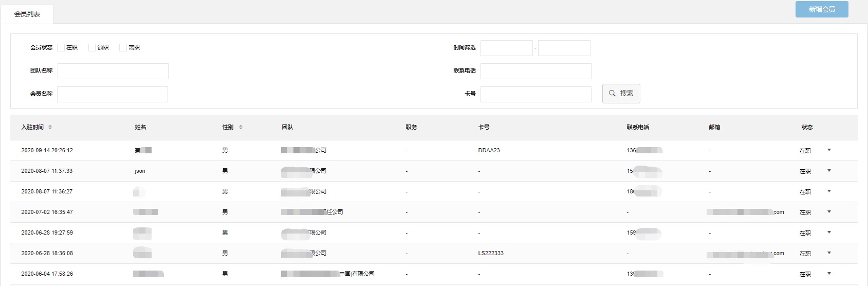Click the 搜索 magnifier search button
Image resolution: width=868 pixels, height=286 pixels.
tap(621, 94)
